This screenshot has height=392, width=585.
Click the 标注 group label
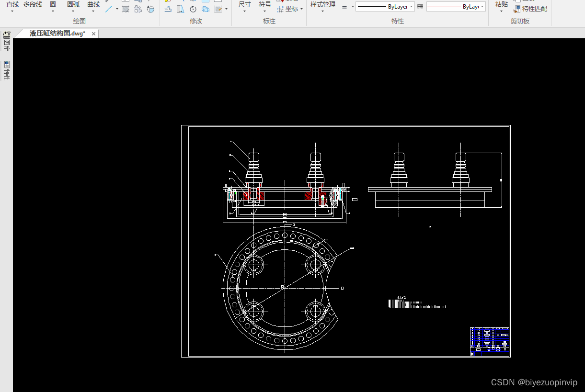tap(269, 21)
